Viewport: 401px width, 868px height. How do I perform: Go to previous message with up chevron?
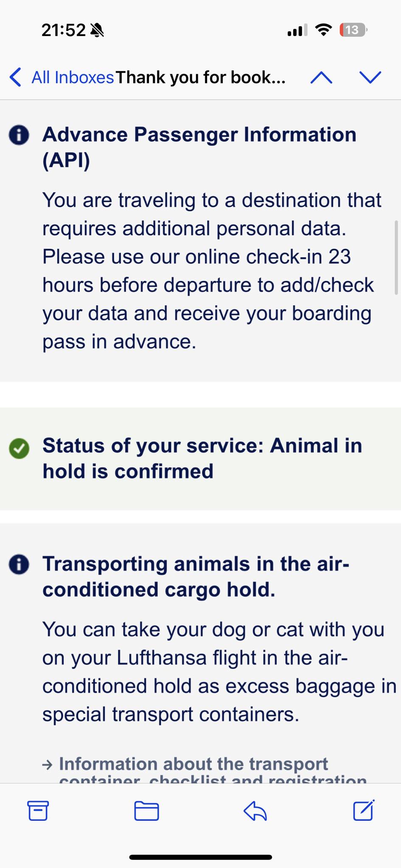click(x=321, y=78)
